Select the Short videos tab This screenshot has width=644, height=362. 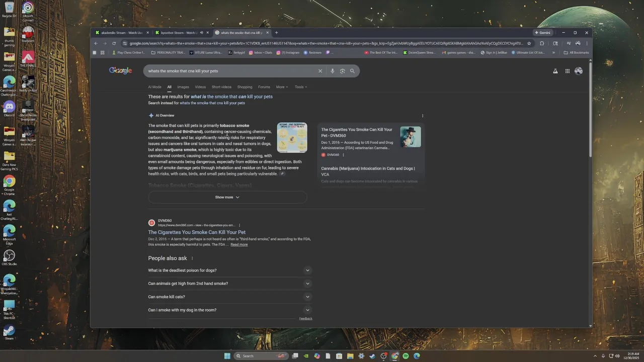point(221,87)
